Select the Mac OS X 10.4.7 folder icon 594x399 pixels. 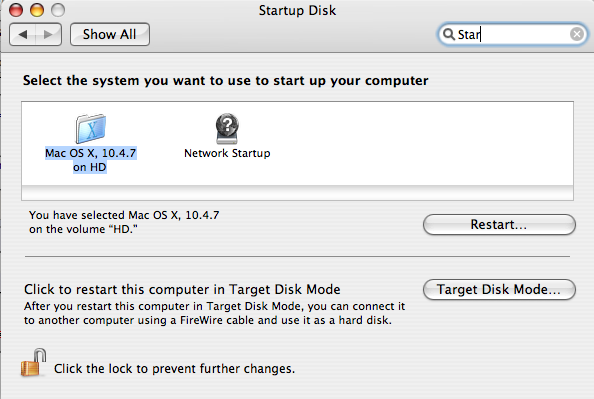(x=91, y=128)
